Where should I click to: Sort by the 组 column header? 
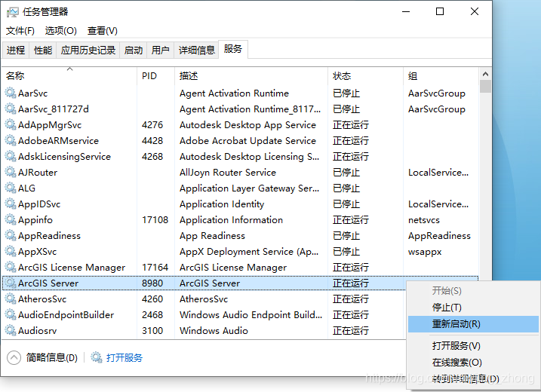441,76
